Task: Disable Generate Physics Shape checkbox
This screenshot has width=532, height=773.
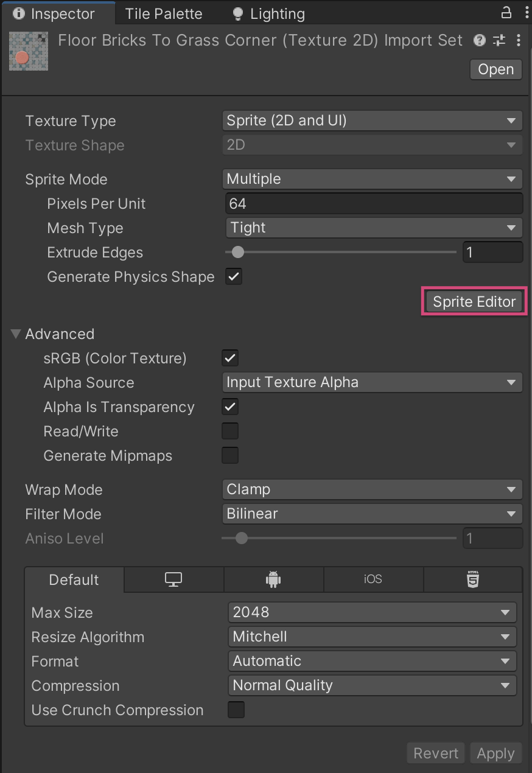Action: (234, 276)
